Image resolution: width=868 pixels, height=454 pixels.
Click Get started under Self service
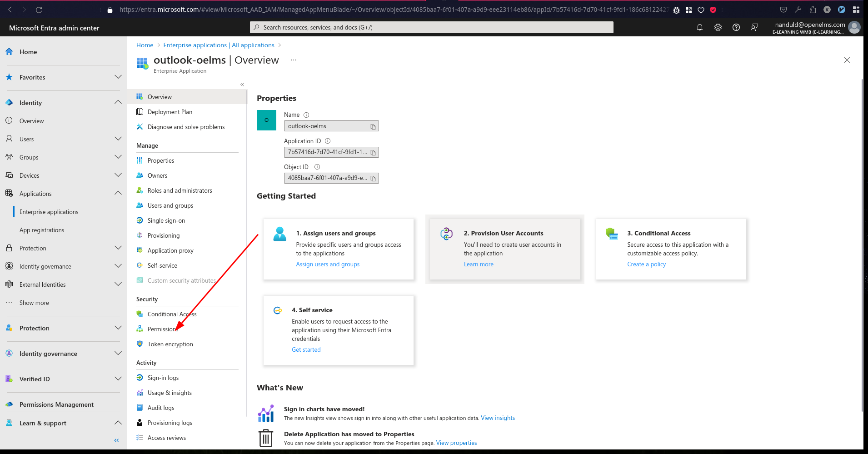coord(306,349)
